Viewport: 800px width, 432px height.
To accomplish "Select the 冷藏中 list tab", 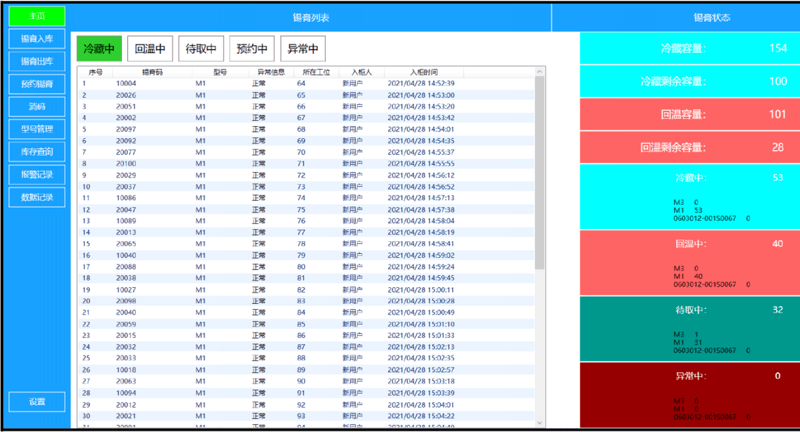I will click(x=99, y=48).
